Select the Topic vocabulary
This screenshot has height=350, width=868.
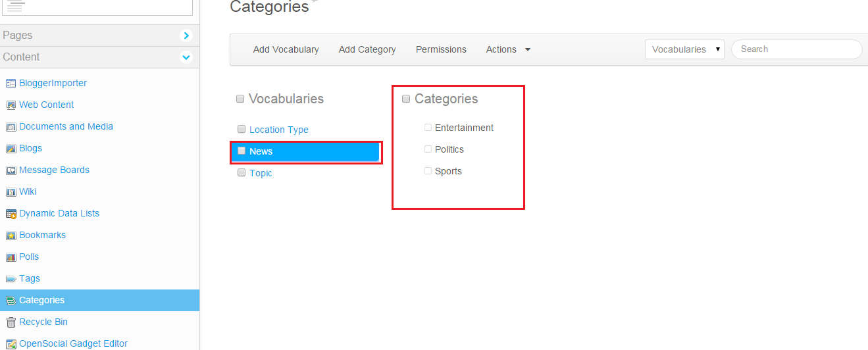click(261, 174)
